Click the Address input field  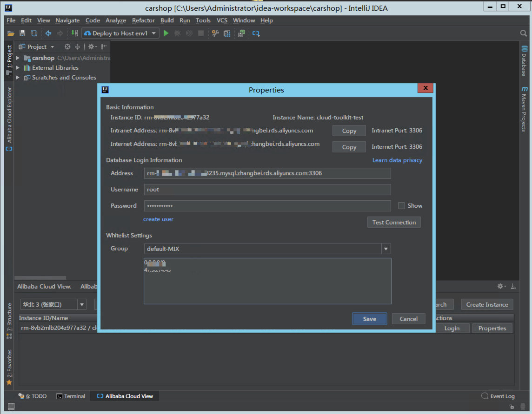coord(267,173)
